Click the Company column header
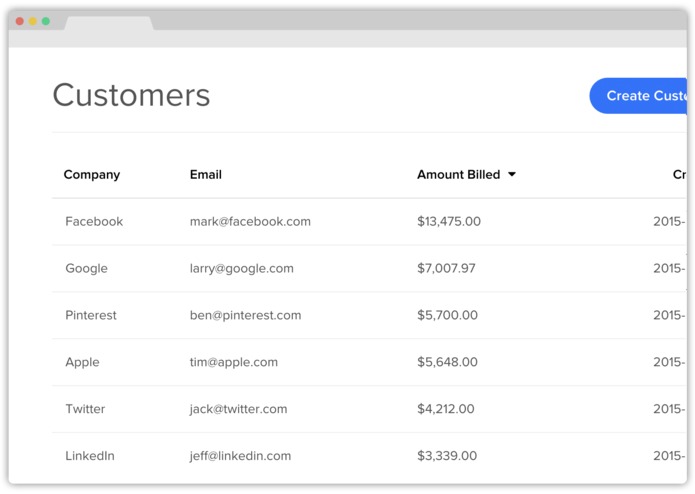Image resolution: width=695 pixels, height=494 pixels. tap(92, 175)
